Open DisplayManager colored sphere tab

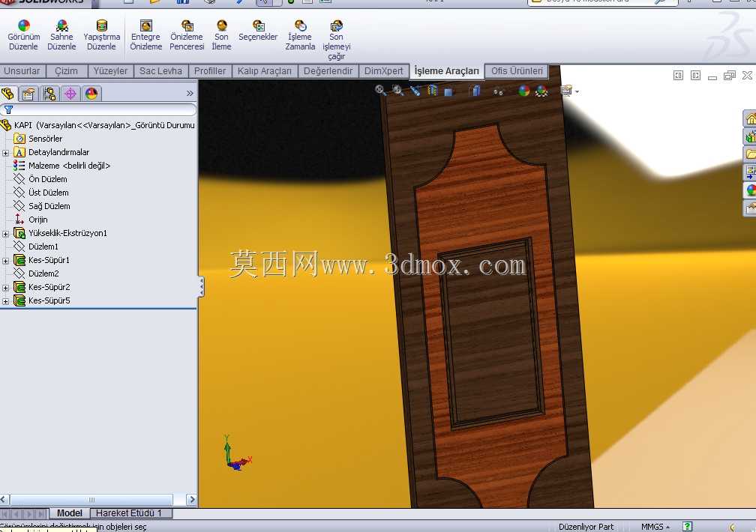pos(91,94)
